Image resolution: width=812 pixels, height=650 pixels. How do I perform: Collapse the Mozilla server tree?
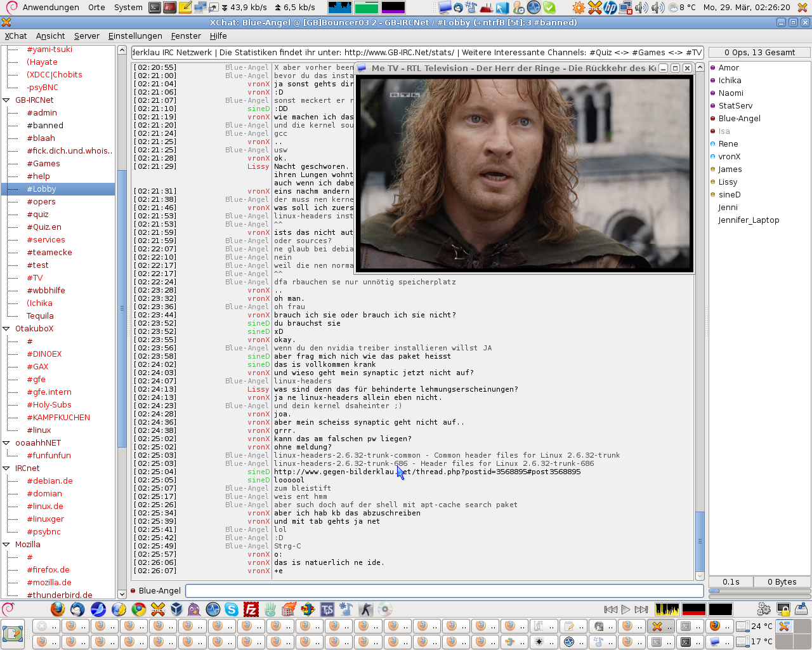pyautogui.click(x=6, y=545)
